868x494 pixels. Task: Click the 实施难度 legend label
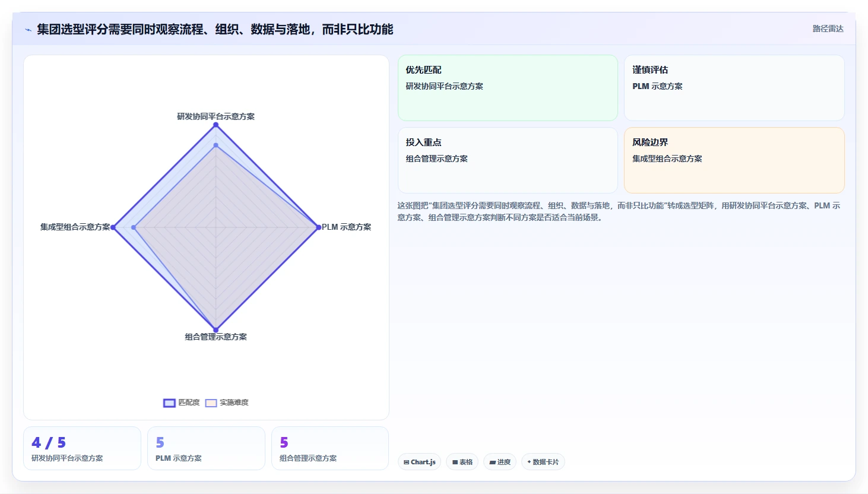(x=234, y=403)
